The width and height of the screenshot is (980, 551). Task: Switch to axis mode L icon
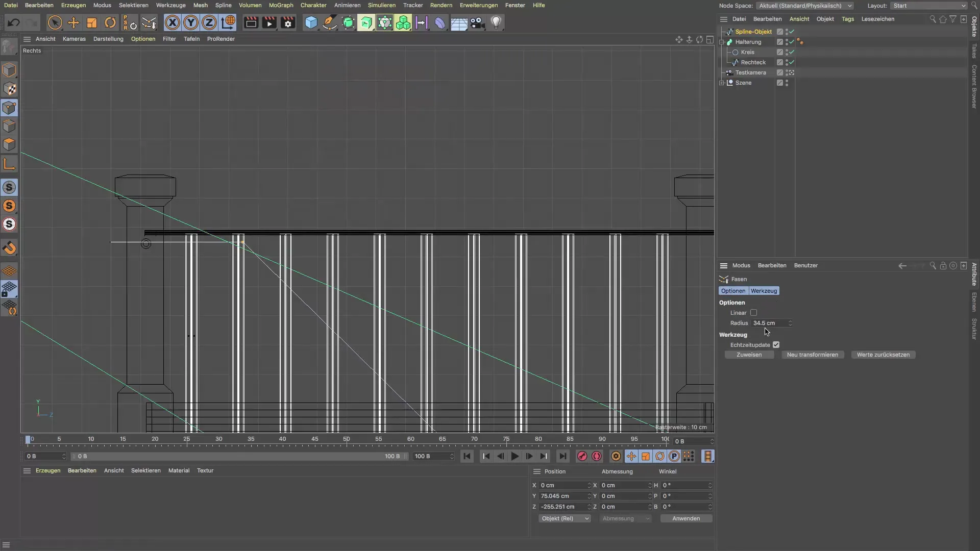point(9,164)
